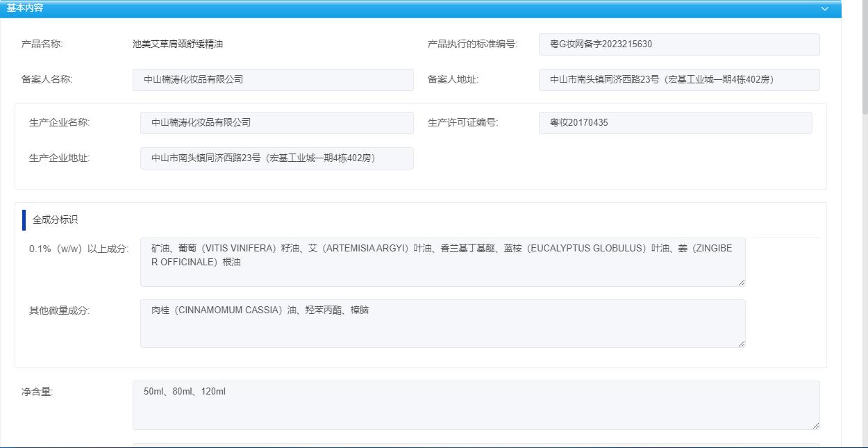Click the 产品执行的标准编号 field
The image size is (868, 448).
click(678, 44)
